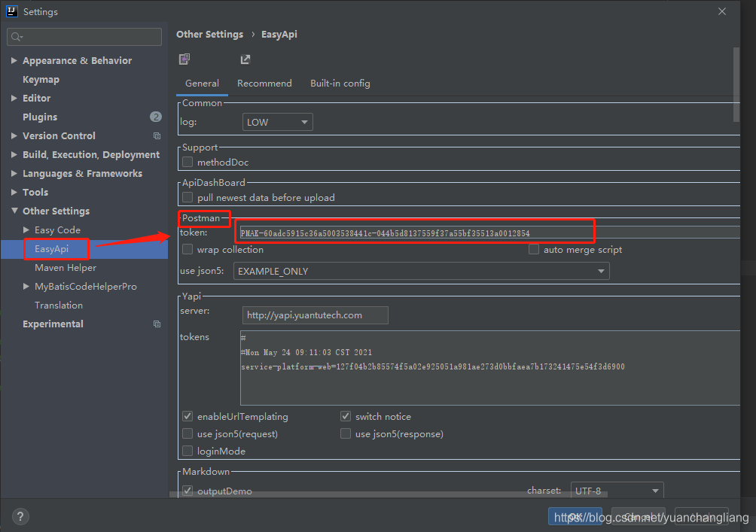
Task: Click inside the Yapi tokens text area
Action: tap(490, 368)
